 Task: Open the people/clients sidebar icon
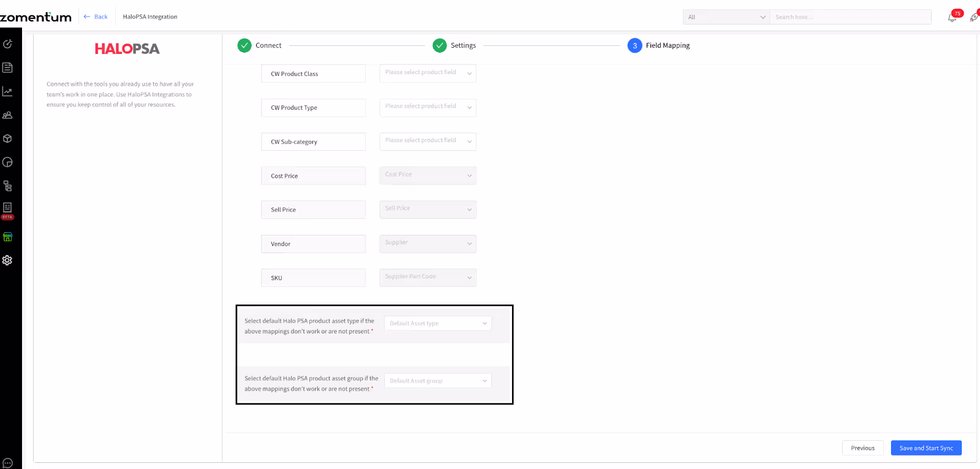(7, 115)
